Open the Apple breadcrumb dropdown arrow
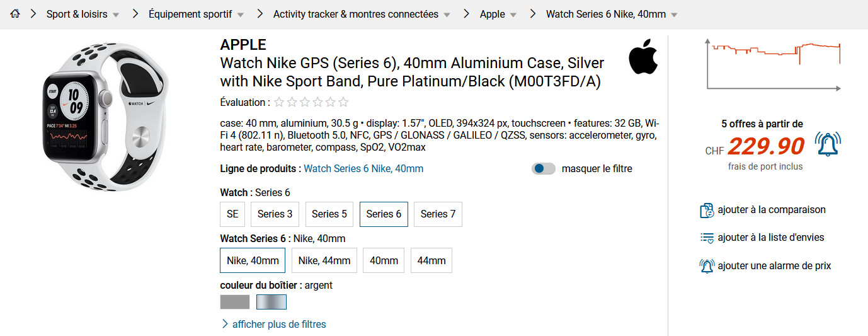The height and width of the screenshot is (336, 868). pos(513,15)
